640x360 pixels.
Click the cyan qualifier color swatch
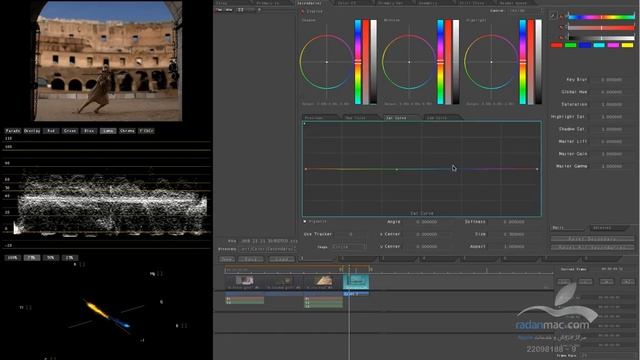point(599,45)
